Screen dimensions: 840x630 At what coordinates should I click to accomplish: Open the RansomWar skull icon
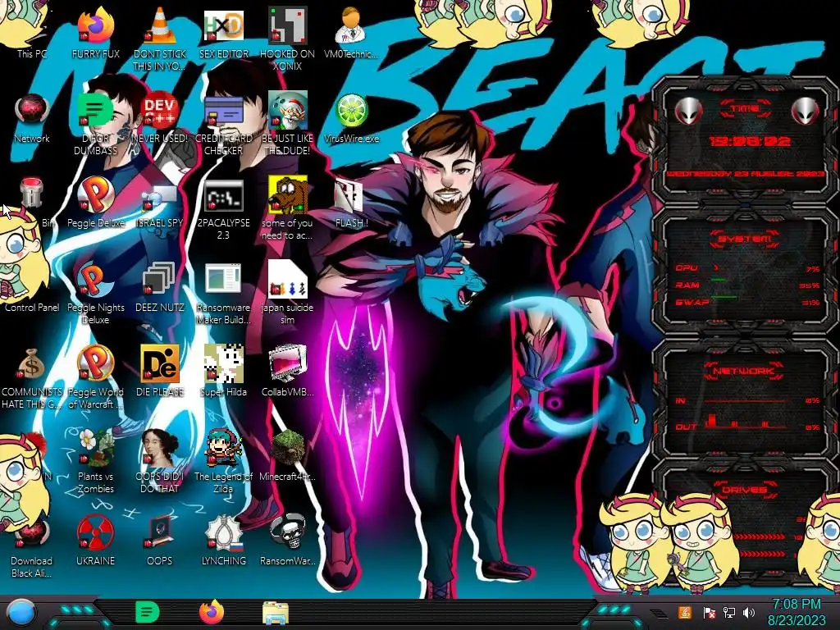tap(288, 538)
